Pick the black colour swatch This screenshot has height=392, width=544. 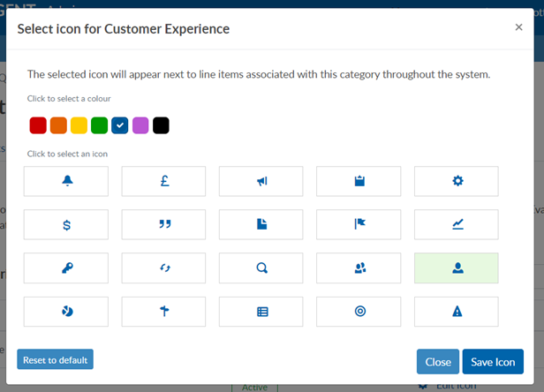tap(161, 125)
